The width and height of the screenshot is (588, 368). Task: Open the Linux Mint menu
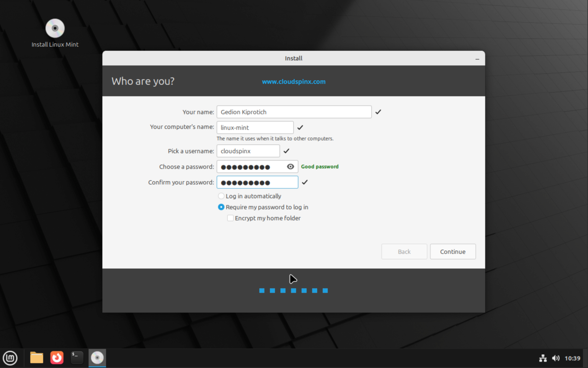[x=10, y=358]
